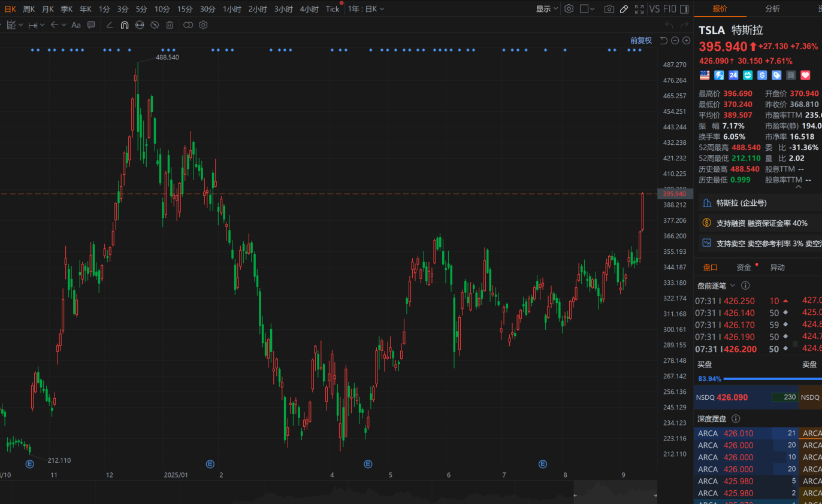Click the earnings E marker near February
This screenshot has height=504, width=822.
point(210,464)
